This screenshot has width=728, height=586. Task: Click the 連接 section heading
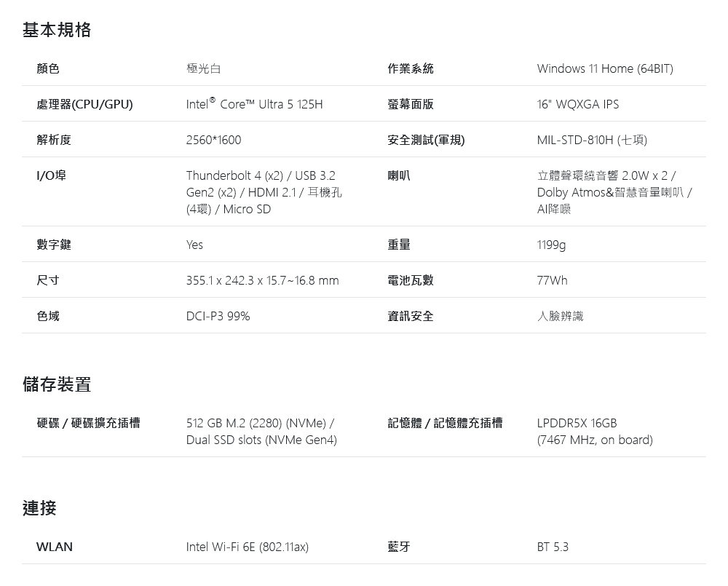click(39, 508)
